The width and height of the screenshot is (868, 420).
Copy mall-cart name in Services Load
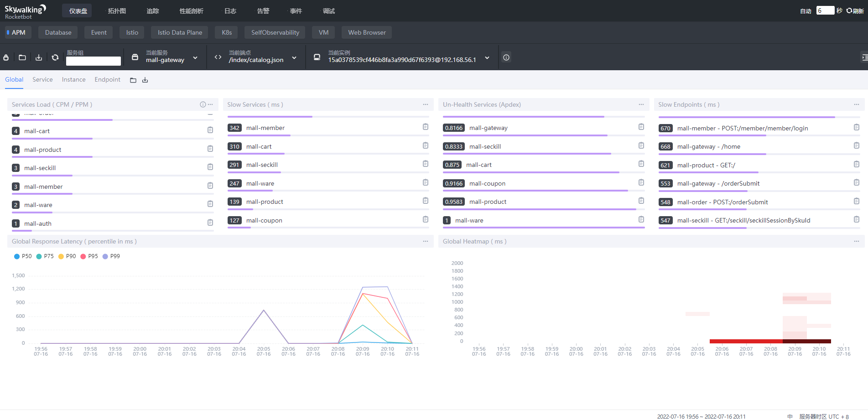[210, 130]
